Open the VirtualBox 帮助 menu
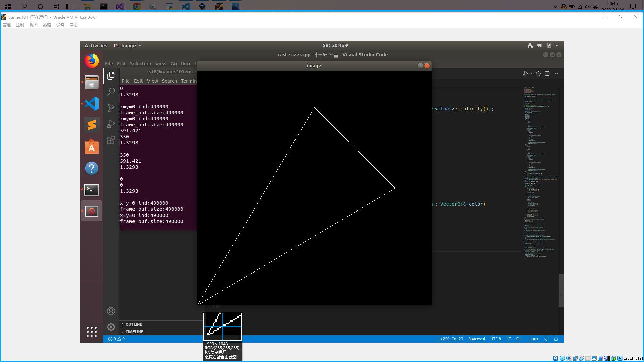Screen dimensions: 644x362 coord(74,25)
